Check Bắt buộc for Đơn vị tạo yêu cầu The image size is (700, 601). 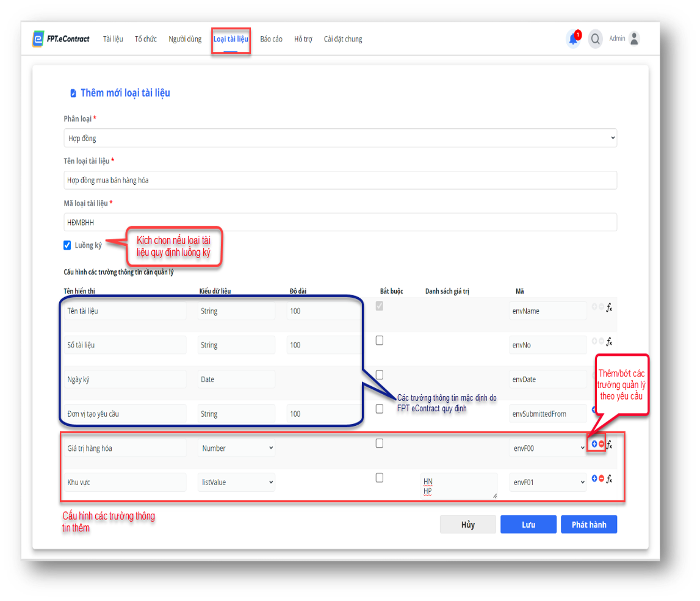coord(380,409)
